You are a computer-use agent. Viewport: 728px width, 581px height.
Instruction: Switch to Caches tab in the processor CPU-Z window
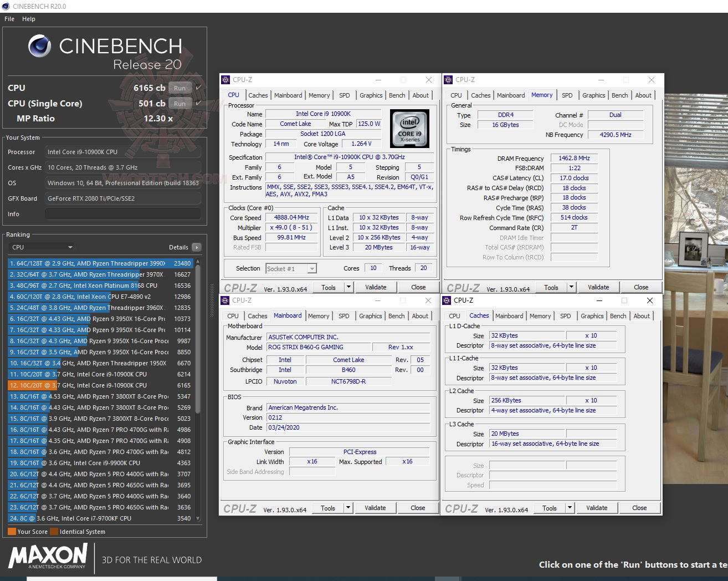(258, 95)
